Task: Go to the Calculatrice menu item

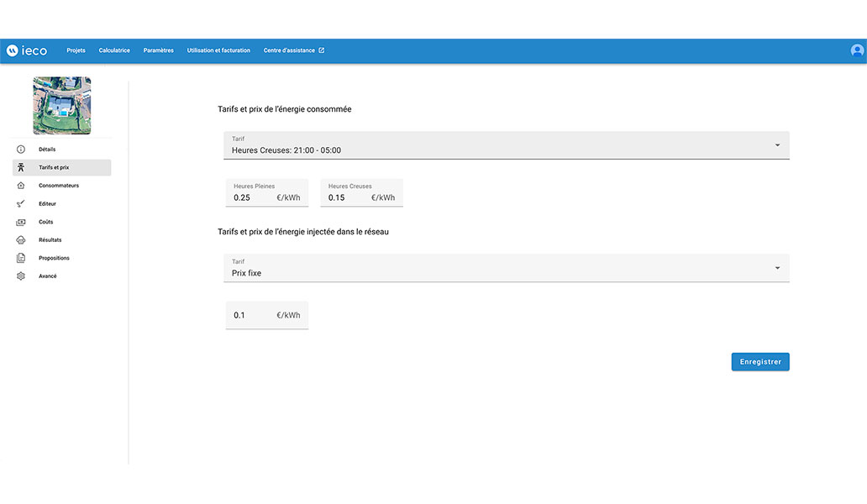Action: point(114,50)
